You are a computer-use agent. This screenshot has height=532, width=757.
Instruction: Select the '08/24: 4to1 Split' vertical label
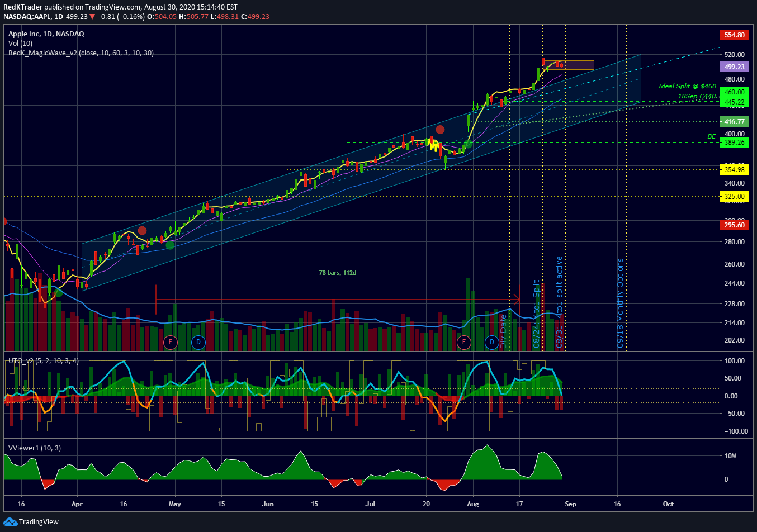[537, 313]
